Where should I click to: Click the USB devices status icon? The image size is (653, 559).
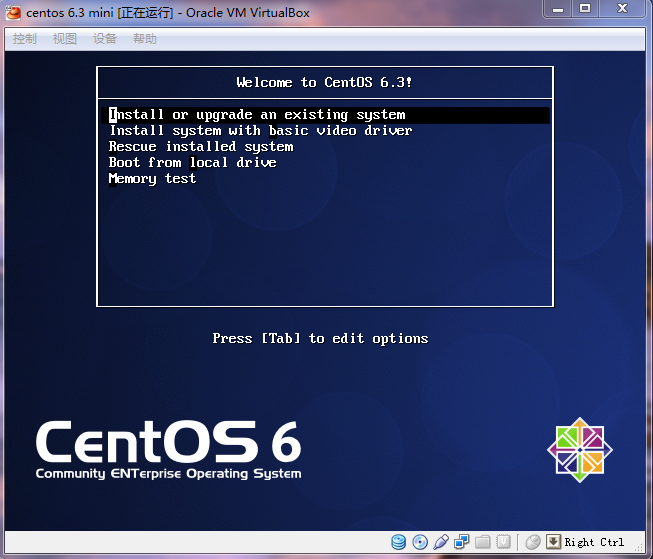coord(441,542)
